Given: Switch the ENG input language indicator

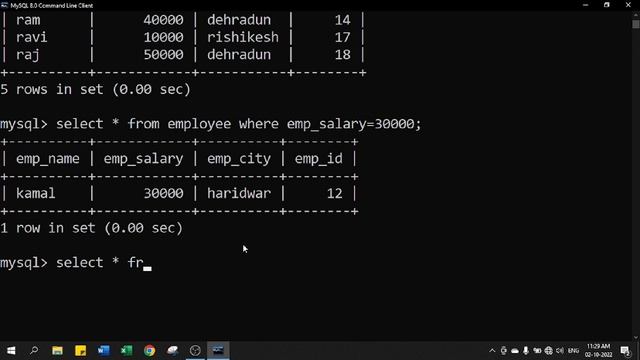Looking at the screenshot, I should (573, 351).
